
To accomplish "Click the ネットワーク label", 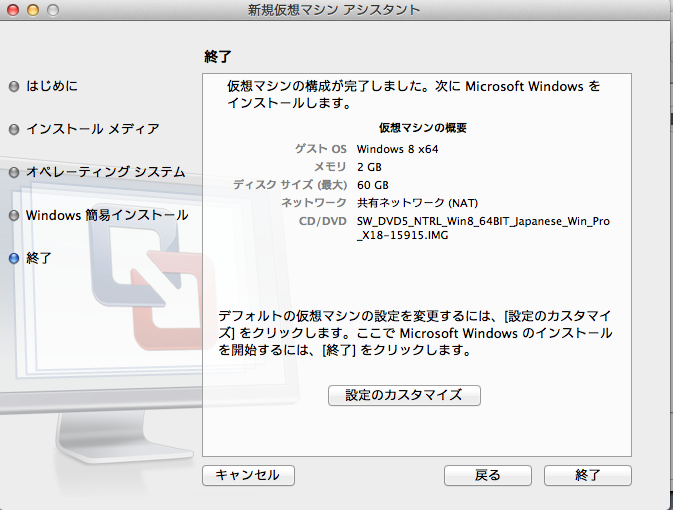I will click(x=314, y=202).
